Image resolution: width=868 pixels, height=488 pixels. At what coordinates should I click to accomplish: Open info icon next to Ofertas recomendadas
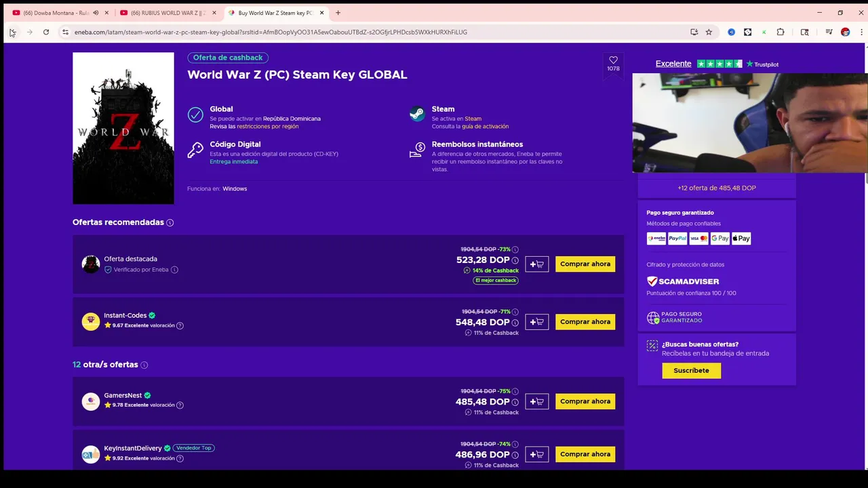tap(170, 223)
